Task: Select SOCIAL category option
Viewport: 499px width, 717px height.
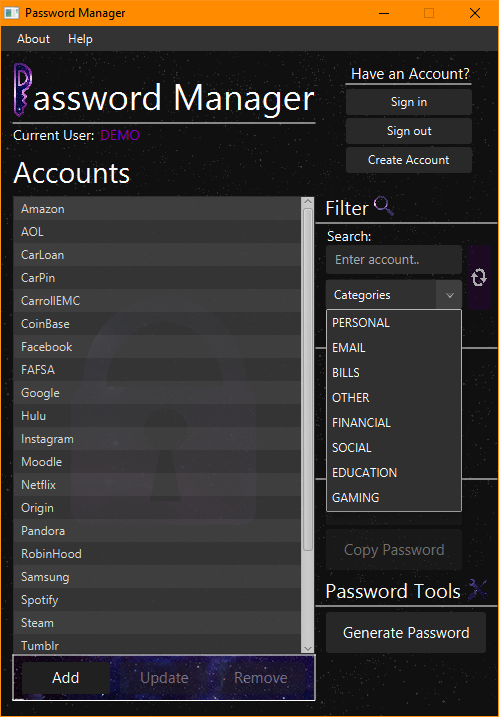Action: tap(394, 448)
